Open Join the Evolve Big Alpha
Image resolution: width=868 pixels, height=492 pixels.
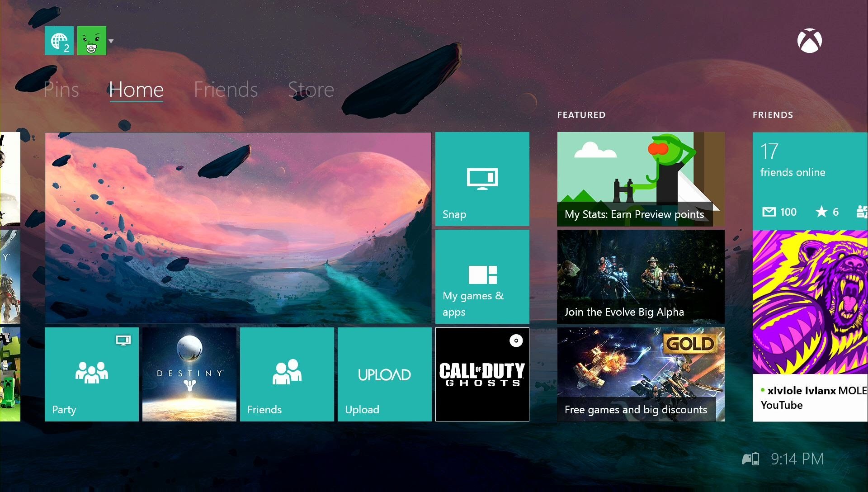tap(641, 277)
